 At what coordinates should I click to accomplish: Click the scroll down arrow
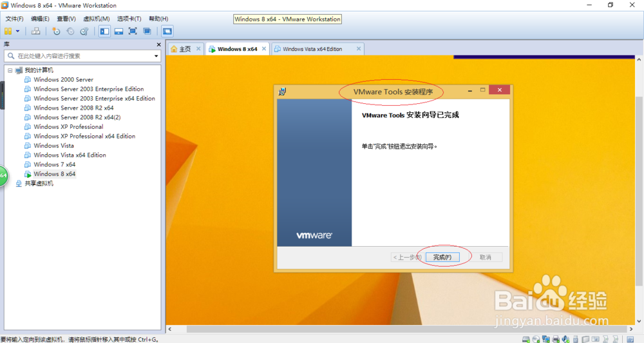[639, 321]
